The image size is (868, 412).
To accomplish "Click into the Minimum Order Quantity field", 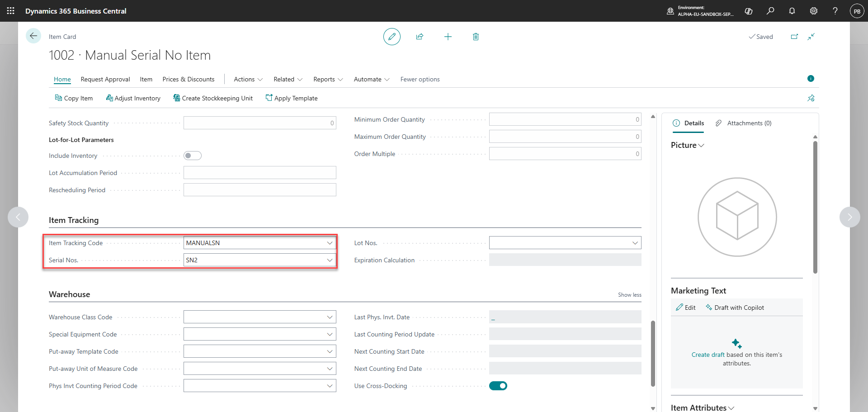I will point(565,119).
